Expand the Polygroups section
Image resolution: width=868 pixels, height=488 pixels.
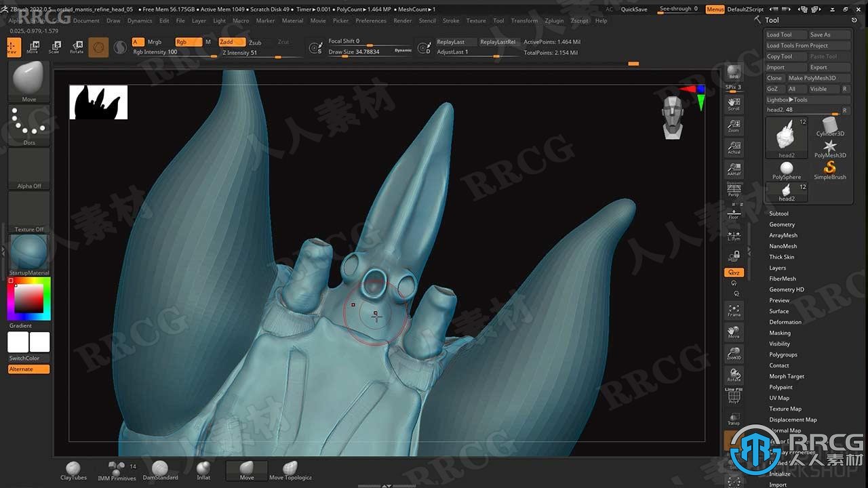click(x=783, y=354)
